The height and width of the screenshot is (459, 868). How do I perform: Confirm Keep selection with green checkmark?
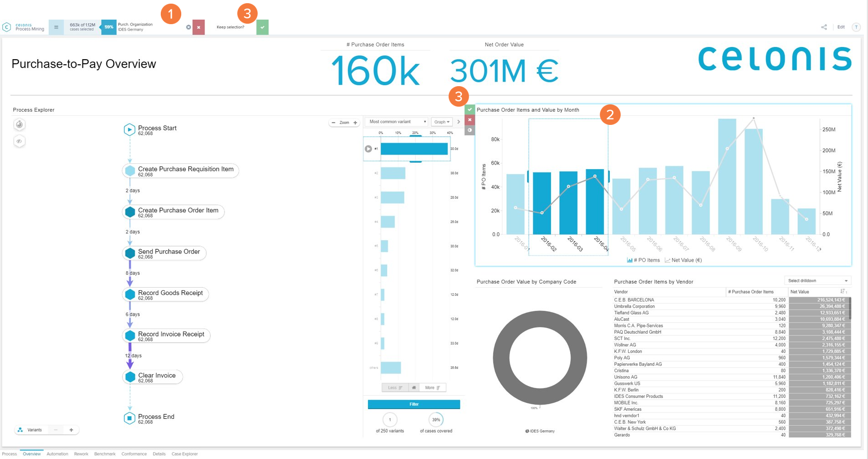tap(262, 27)
